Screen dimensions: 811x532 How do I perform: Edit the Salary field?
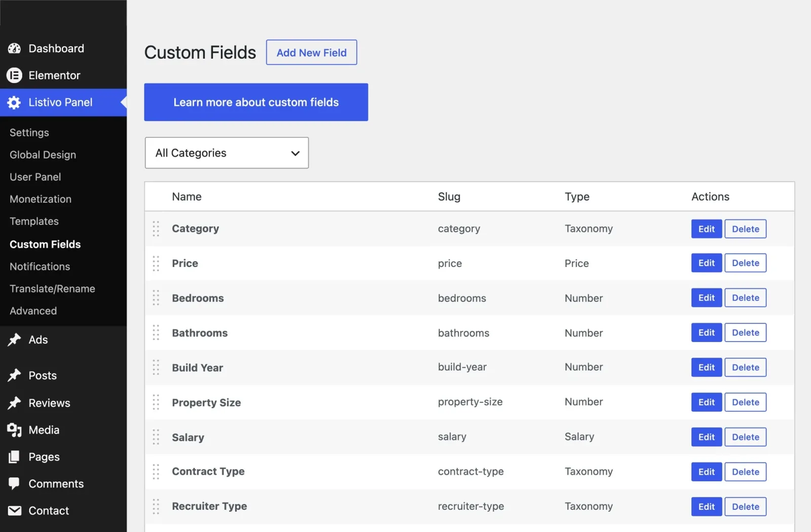coord(707,437)
